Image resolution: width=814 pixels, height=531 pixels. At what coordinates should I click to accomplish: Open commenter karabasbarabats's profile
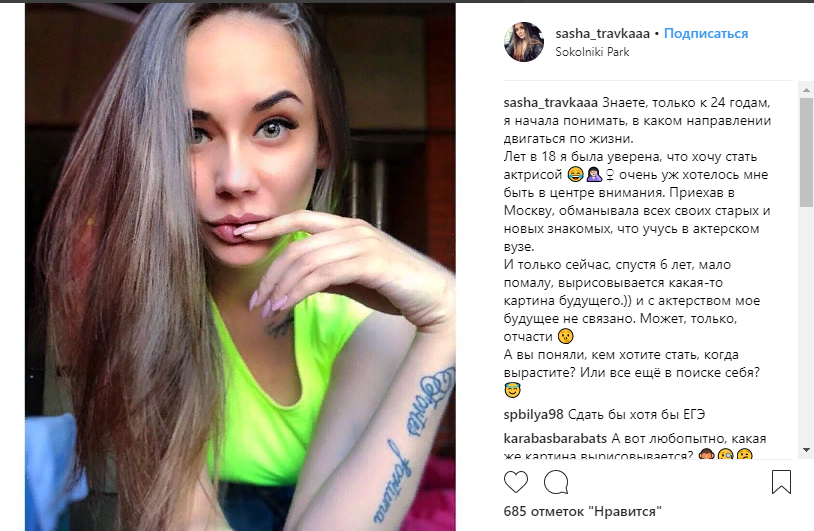[555, 439]
